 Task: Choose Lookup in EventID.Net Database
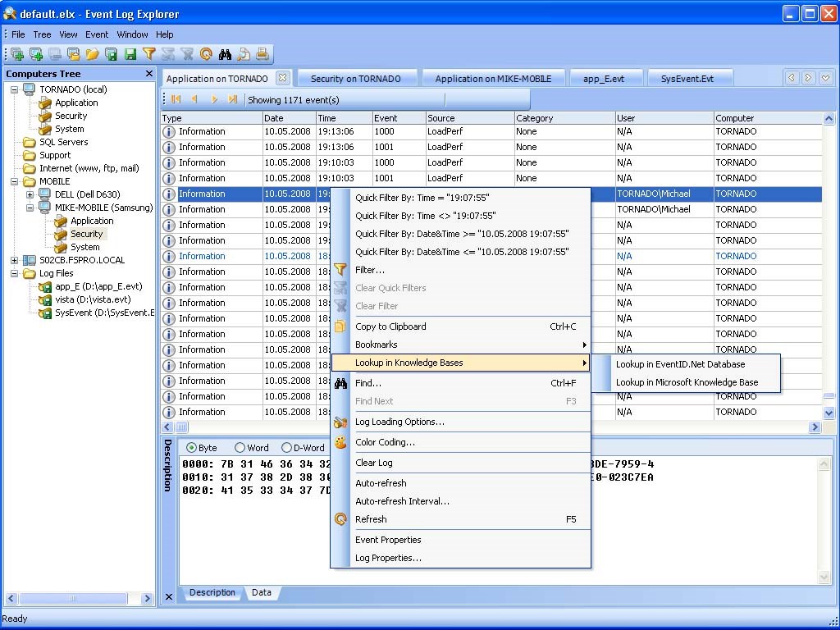(680, 364)
